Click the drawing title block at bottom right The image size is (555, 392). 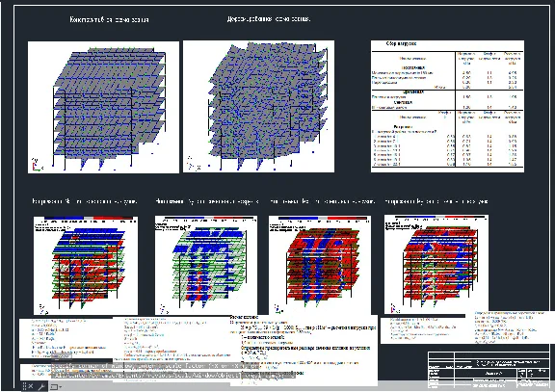(x=489, y=370)
